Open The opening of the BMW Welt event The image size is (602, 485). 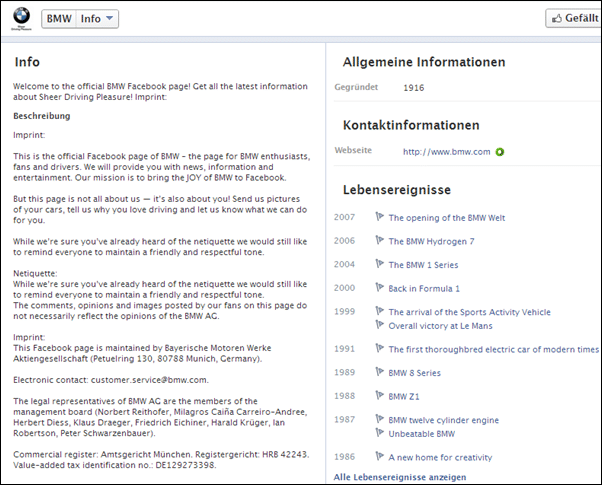pos(447,218)
